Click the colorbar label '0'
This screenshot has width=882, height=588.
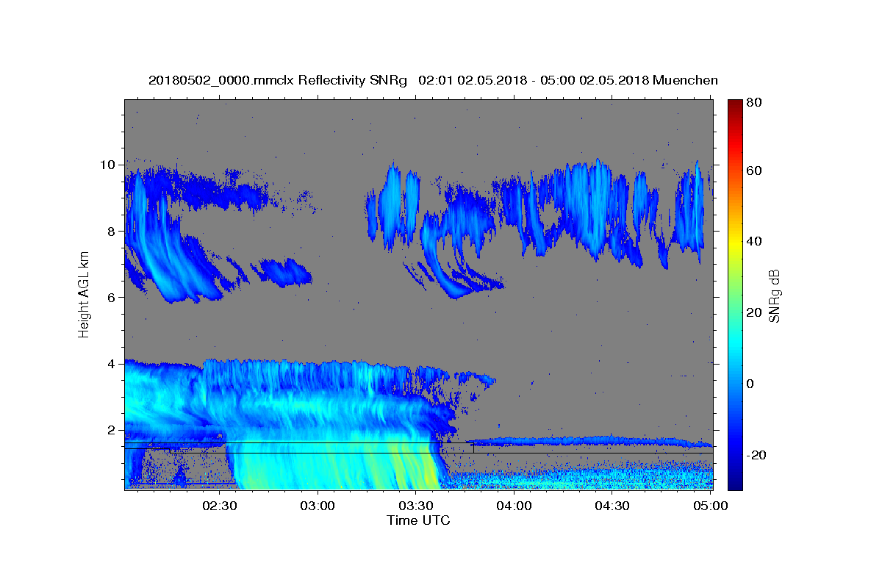point(751,384)
